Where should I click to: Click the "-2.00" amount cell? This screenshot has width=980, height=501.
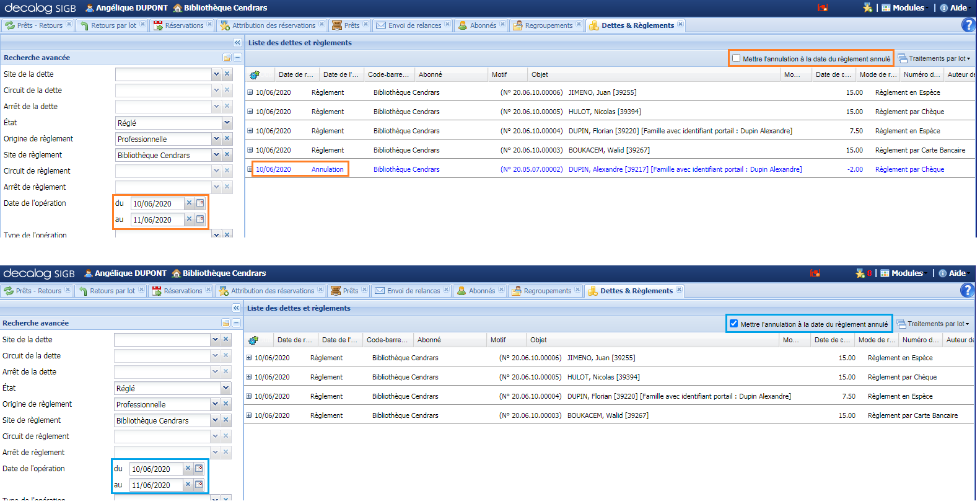855,169
